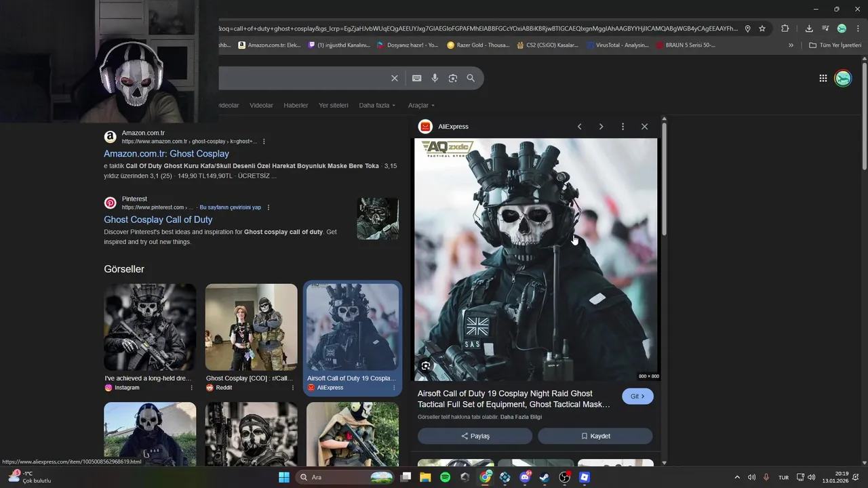The width and height of the screenshot is (868, 488).
Task: Open more options in AliExpress preview header
Action: click(x=623, y=127)
